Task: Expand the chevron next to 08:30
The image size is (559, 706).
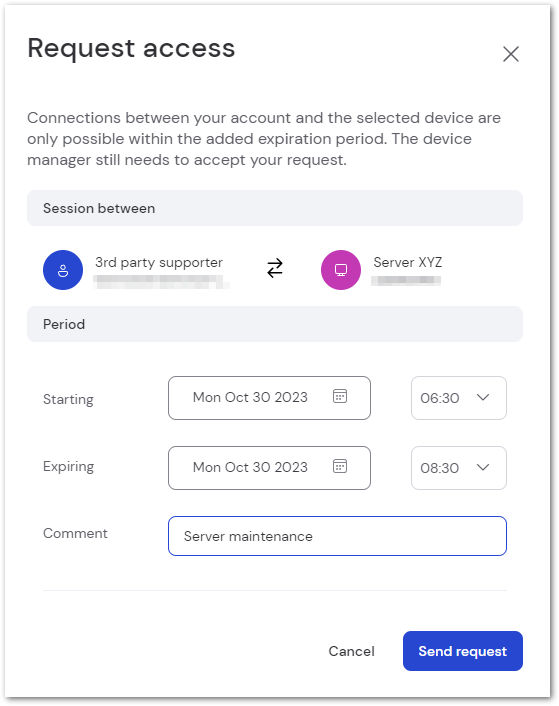Action: point(483,467)
